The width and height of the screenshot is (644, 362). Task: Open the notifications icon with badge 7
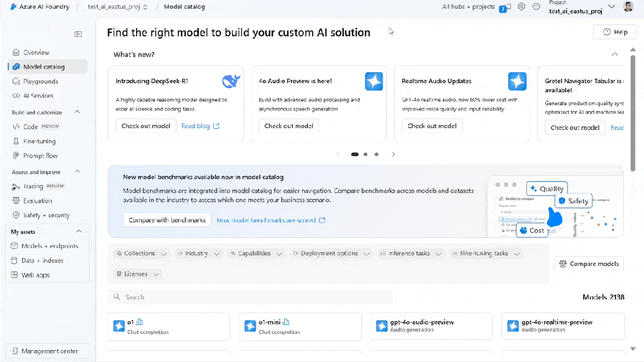[x=503, y=8]
